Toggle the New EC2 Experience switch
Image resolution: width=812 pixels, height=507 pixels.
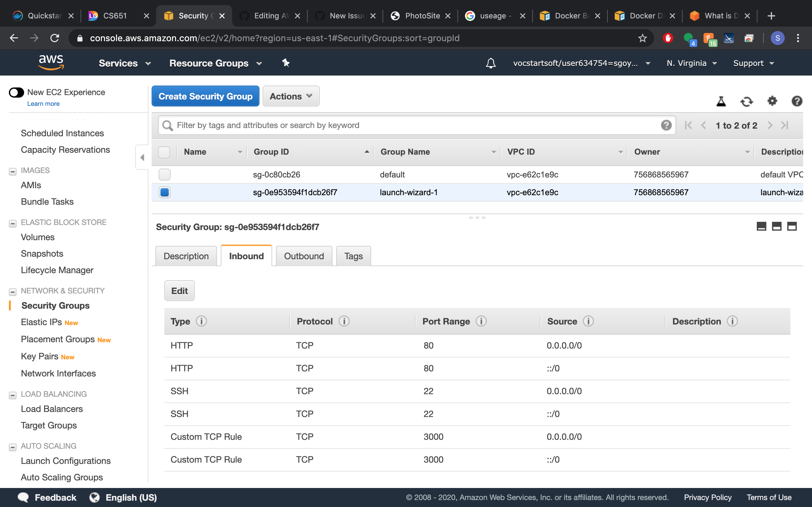(x=16, y=92)
